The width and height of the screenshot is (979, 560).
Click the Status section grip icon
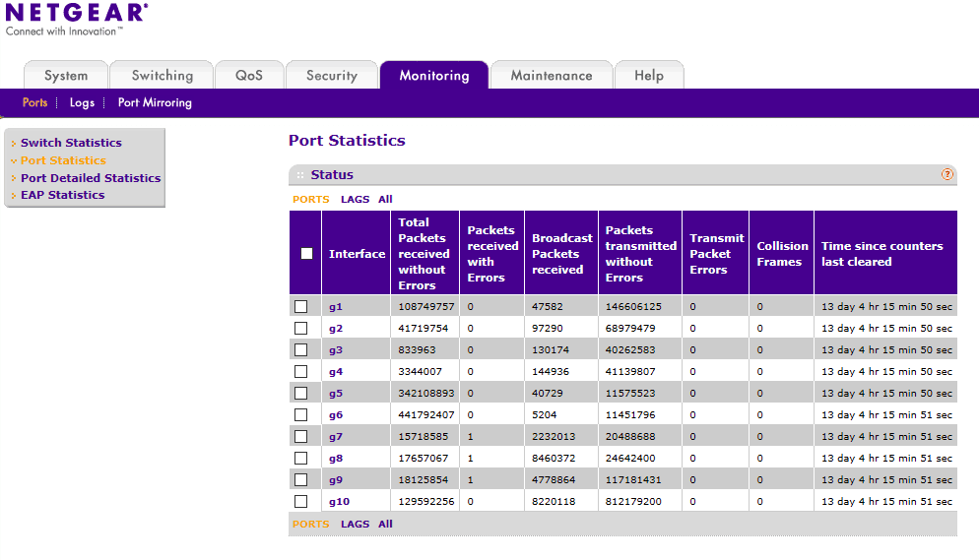(x=300, y=175)
